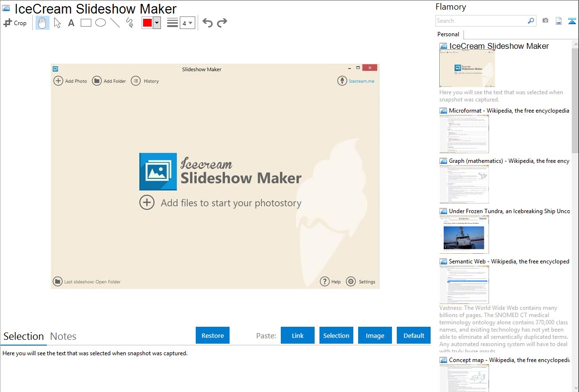
Task: Click the camera capture icon
Action: [545, 21]
